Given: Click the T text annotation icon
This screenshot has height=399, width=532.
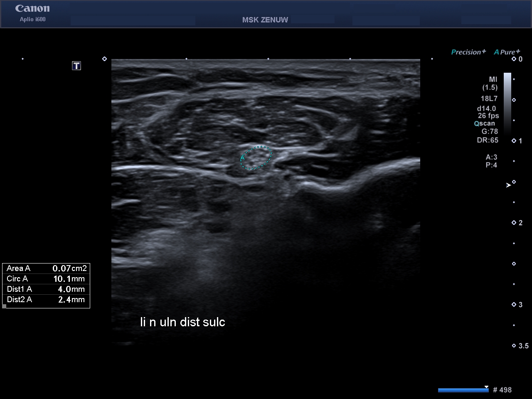Looking at the screenshot, I should click(x=76, y=66).
